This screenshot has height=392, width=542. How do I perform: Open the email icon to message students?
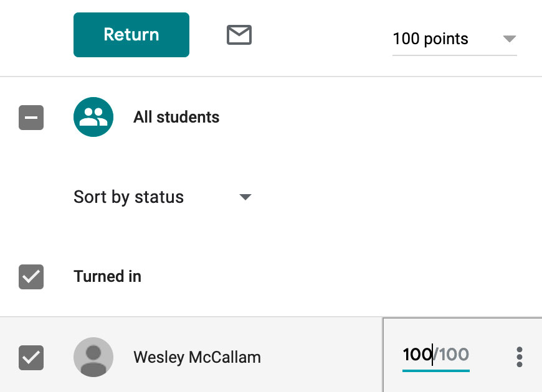point(239,35)
